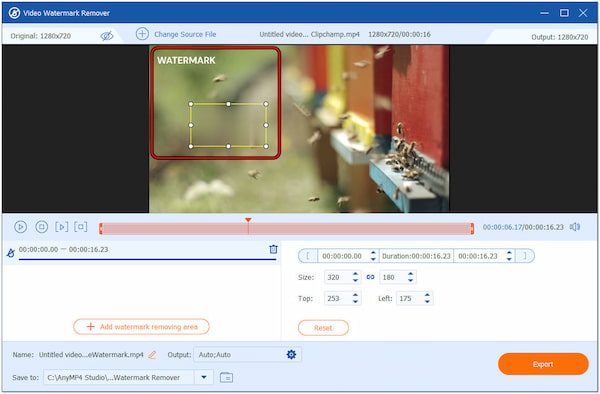
Task: Increase the Size height value 180
Action: (x=411, y=274)
